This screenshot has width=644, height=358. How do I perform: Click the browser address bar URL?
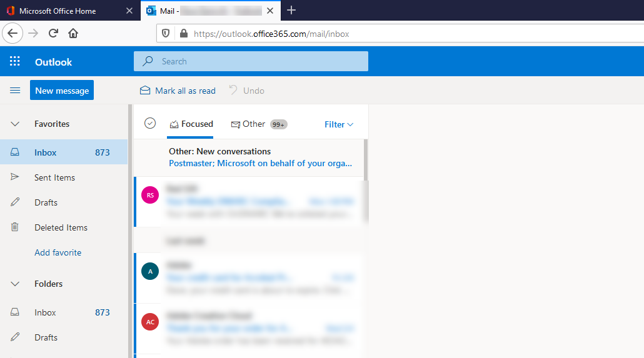(271, 34)
